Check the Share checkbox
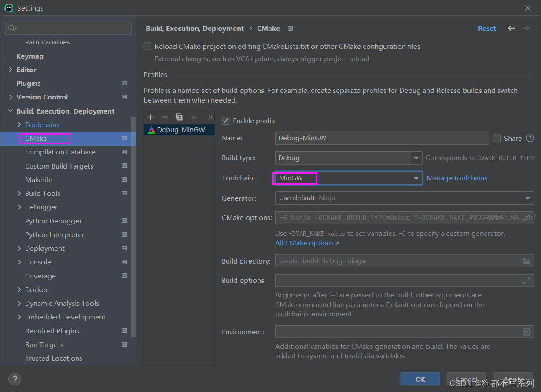541x392 pixels. [x=497, y=138]
